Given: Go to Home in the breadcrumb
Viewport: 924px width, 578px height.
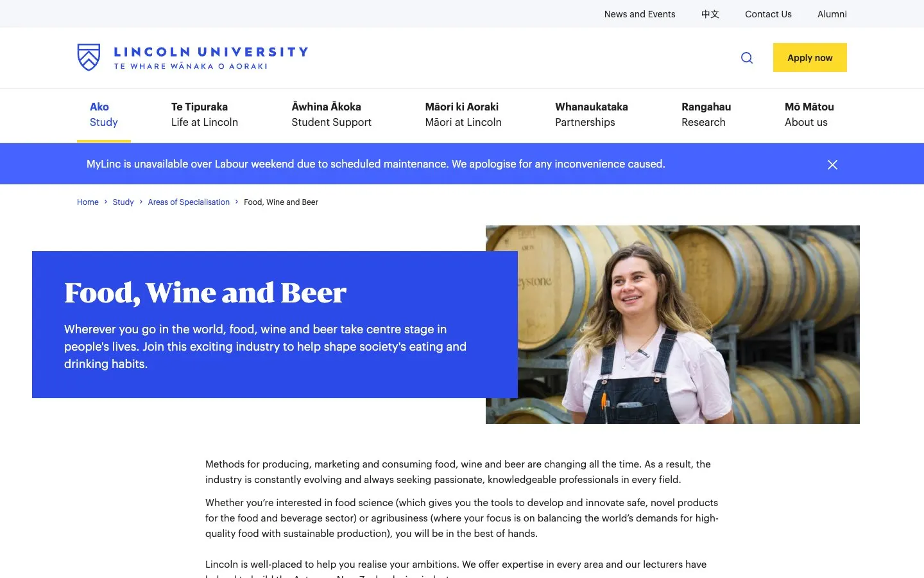Looking at the screenshot, I should pyautogui.click(x=88, y=202).
